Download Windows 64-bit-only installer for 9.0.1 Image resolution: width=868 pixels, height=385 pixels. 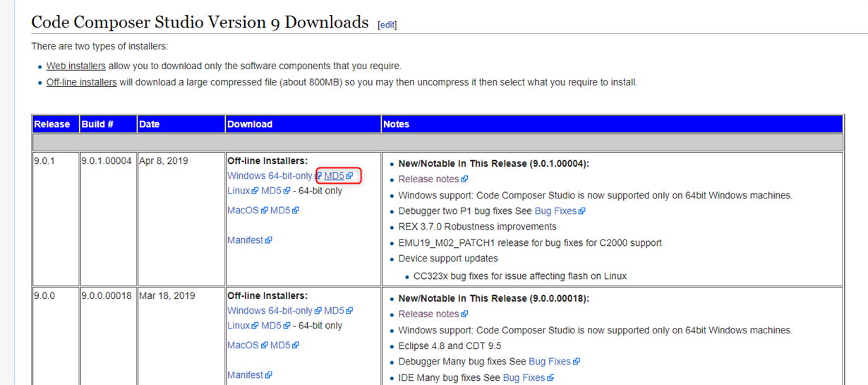coord(270,175)
